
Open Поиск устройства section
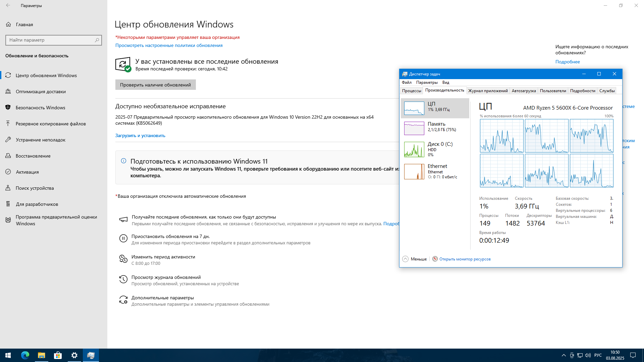click(54, 188)
